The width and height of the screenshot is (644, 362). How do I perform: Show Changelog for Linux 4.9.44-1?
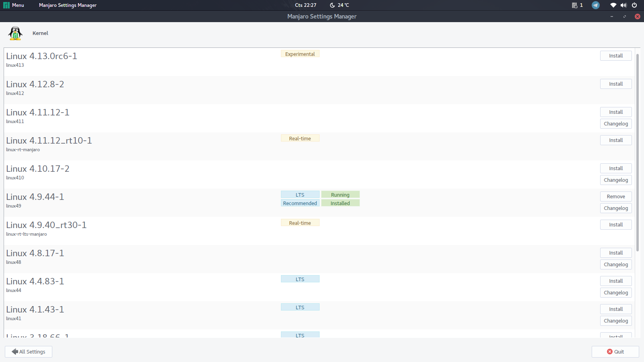[x=616, y=208]
